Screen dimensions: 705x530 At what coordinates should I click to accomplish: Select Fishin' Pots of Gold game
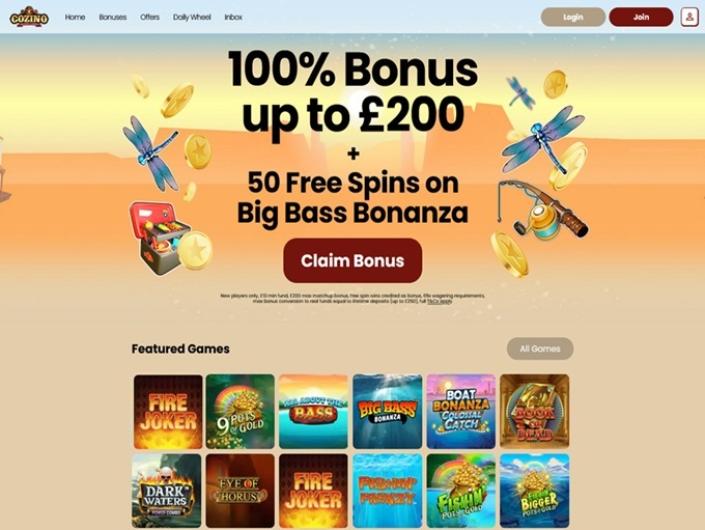click(x=461, y=490)
